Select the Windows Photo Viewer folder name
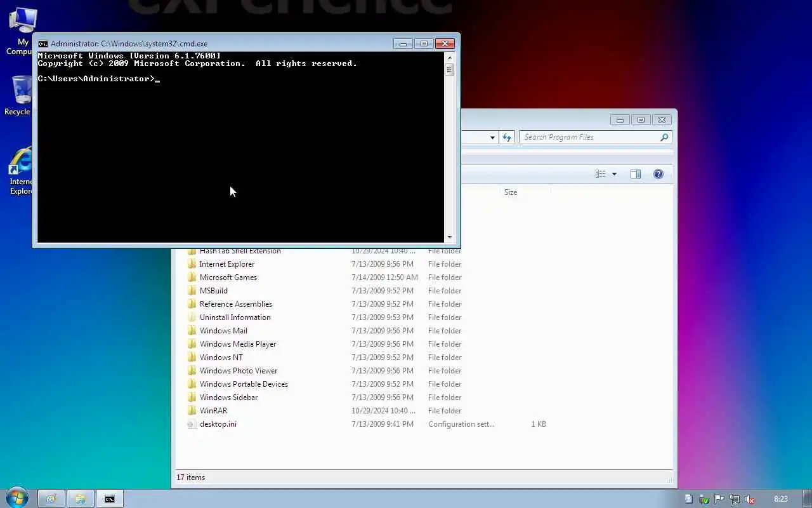Image resolution: width=812 pixels, height=508 pixels. 239,371
